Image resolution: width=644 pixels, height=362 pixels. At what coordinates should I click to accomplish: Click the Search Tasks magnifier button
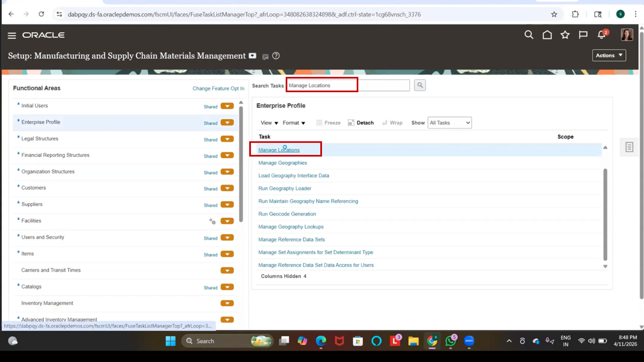click(420, 85)
